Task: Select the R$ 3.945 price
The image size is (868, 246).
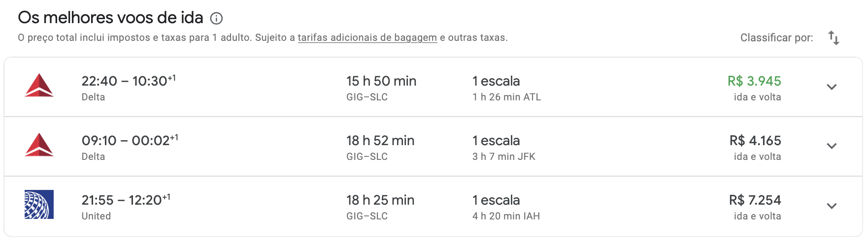Action: pos(754,81)
